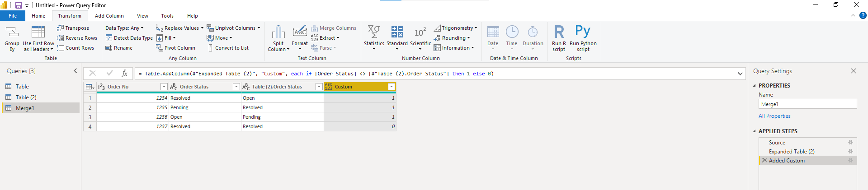This screenshot has height=190, width=868.
Task: Click the Pivot Column button
Action: point(175,48)
